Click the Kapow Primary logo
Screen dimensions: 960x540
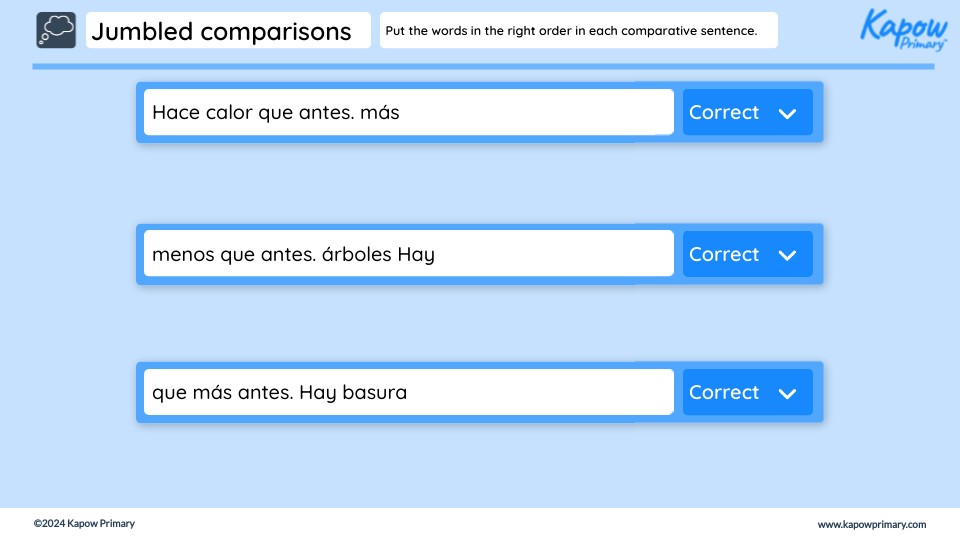[904, 29]
